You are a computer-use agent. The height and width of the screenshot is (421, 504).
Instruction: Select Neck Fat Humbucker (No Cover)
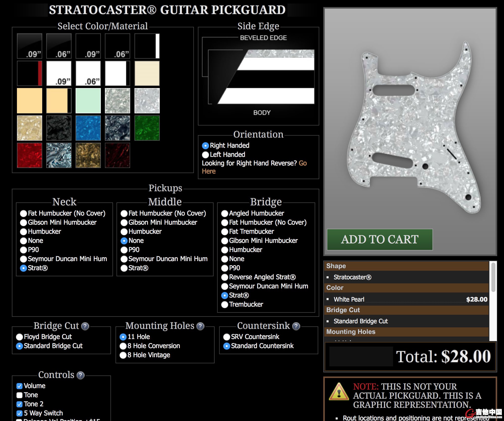pos(24,214)
